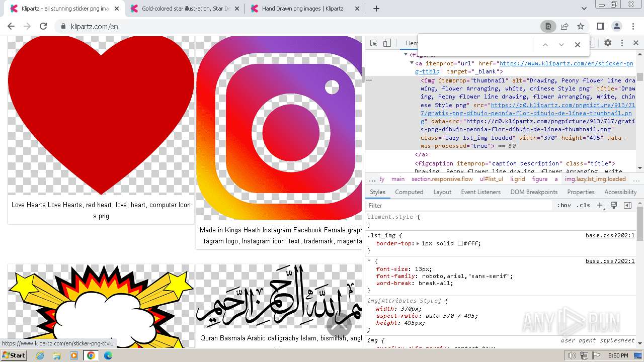Go to next find-in-page result

(561, 45)
